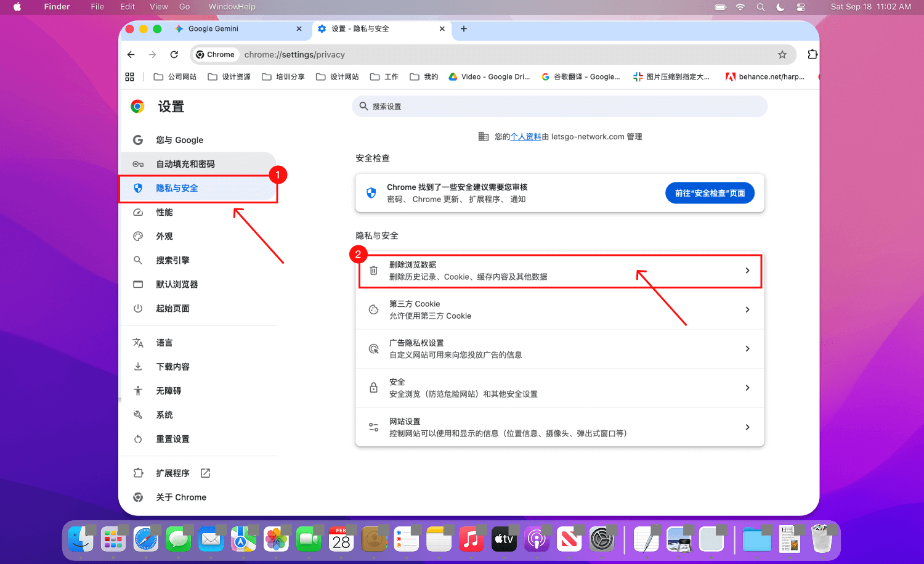Open the View menu in menu bar
Viewport: 924px width, 564px height.
[x=158, y=7]
